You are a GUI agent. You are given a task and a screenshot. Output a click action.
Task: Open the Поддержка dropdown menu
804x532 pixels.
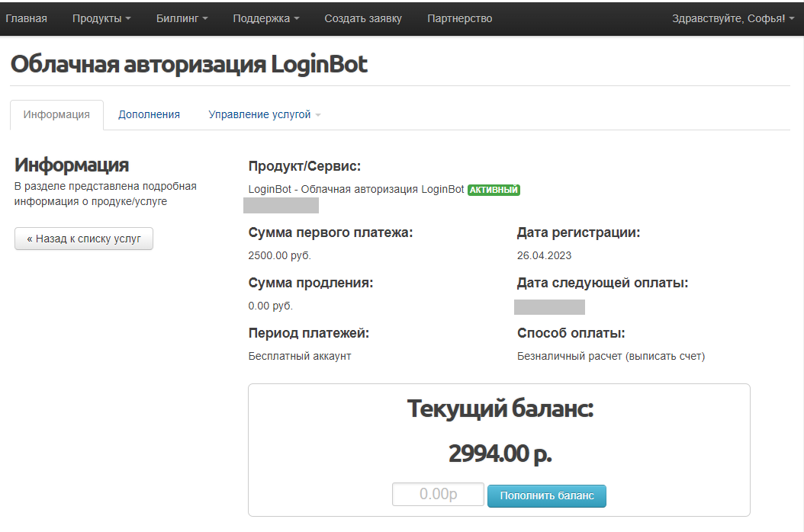tap(265, 18)
